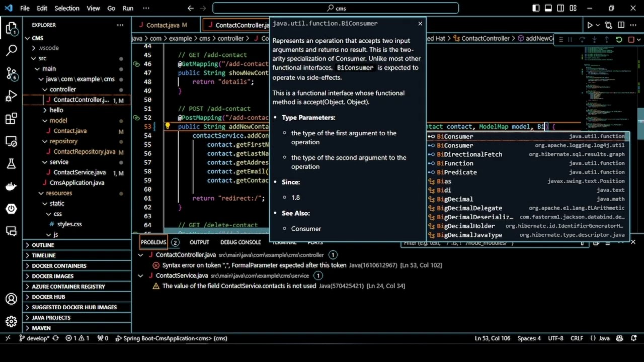Open editor More Actions ellipsis

point(633,25)
